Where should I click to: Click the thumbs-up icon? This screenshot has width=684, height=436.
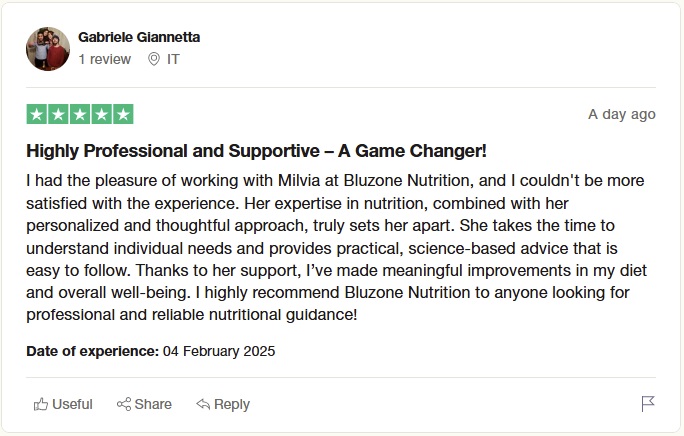pyautogui.click(x=41, y=404)
